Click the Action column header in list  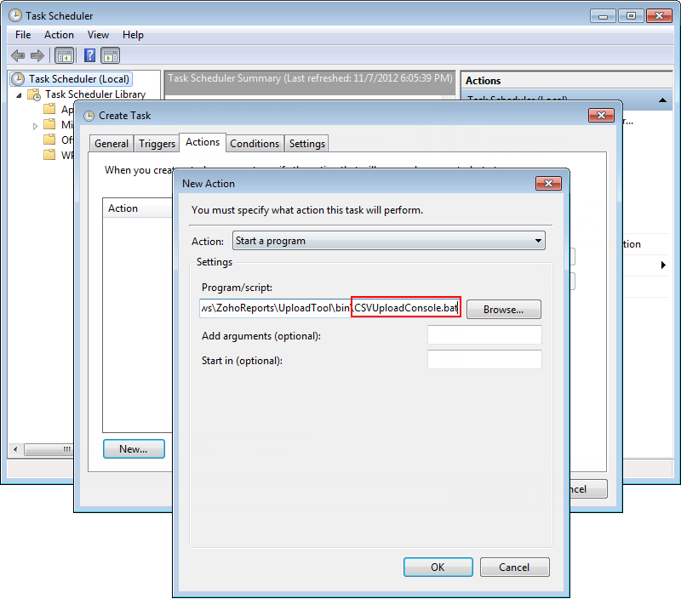coord(137,208)
